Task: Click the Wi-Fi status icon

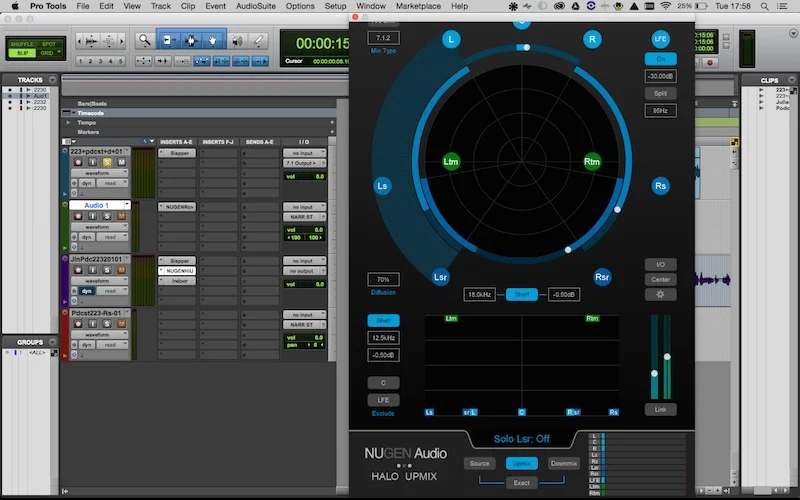Action: (665, 6)
